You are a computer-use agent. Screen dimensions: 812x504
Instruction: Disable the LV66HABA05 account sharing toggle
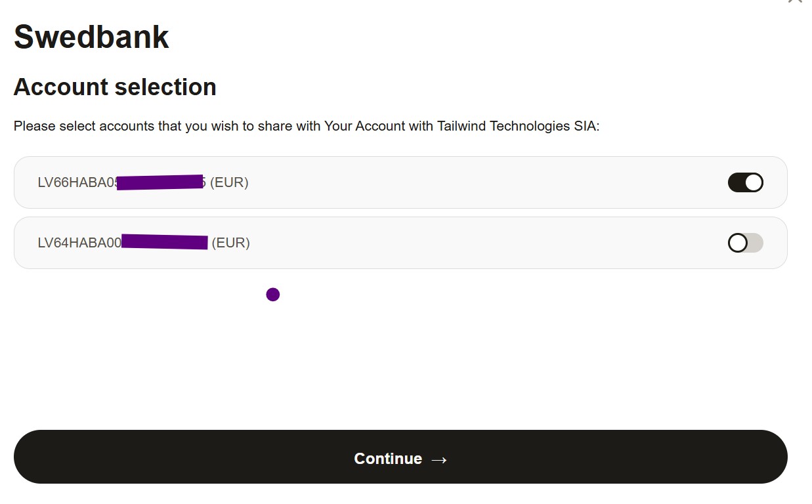click(745, 182)
